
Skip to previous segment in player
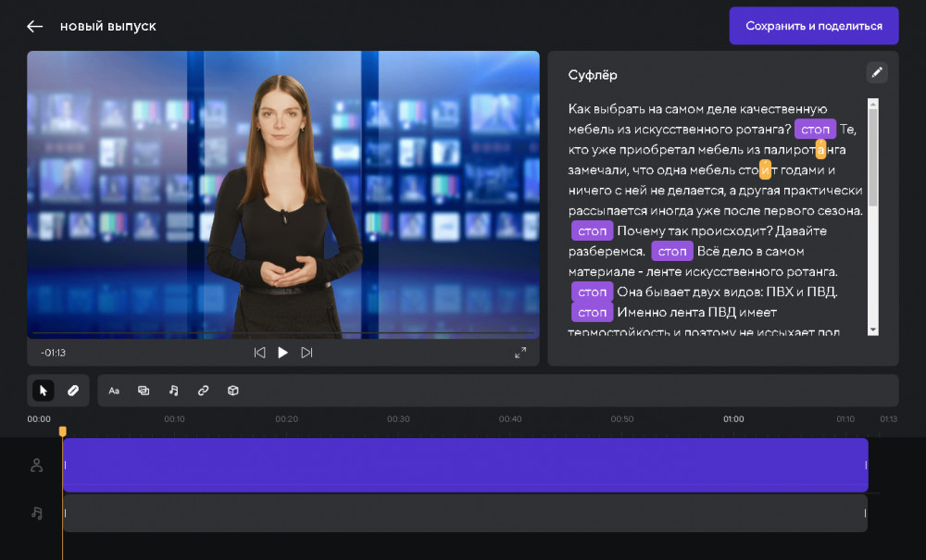pos(259,353)
